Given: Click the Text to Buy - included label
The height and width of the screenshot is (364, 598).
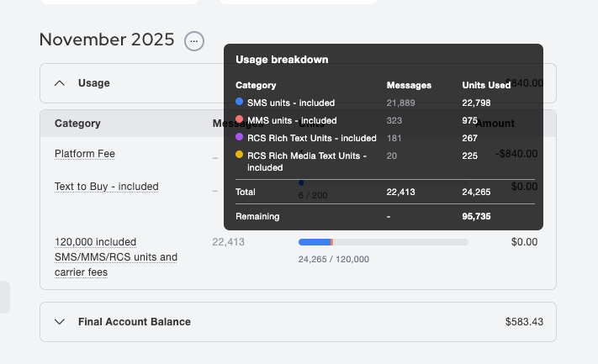Looking at the screenshot, I should 107,187.
